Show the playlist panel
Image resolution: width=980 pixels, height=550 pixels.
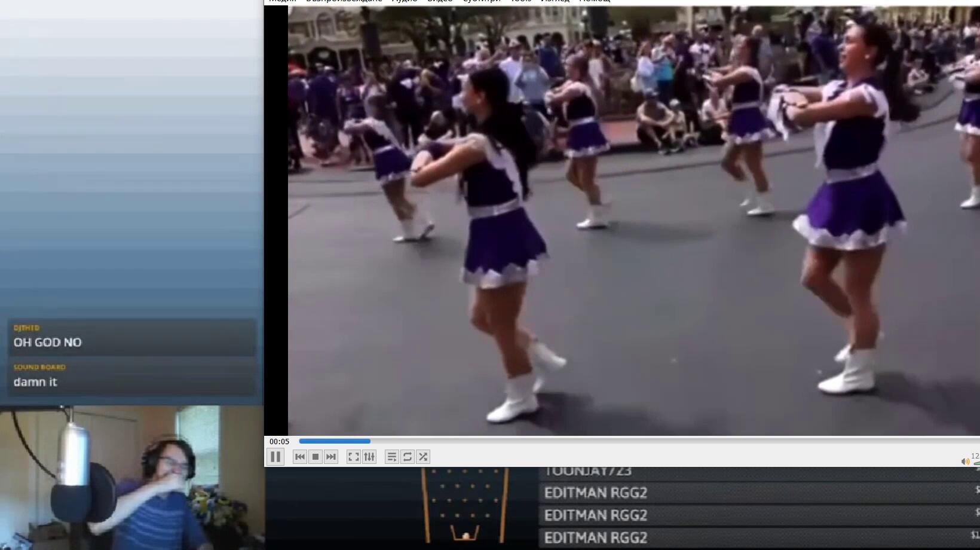(392, 457)
